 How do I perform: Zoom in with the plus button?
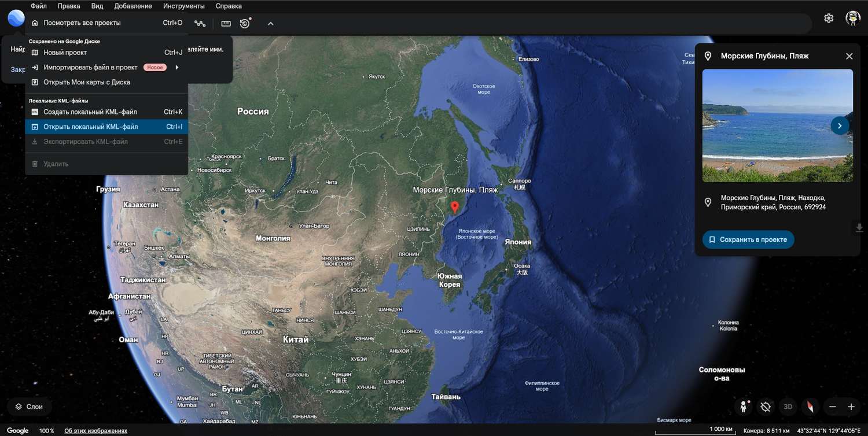pyautogui.click(x=851, y=407)
